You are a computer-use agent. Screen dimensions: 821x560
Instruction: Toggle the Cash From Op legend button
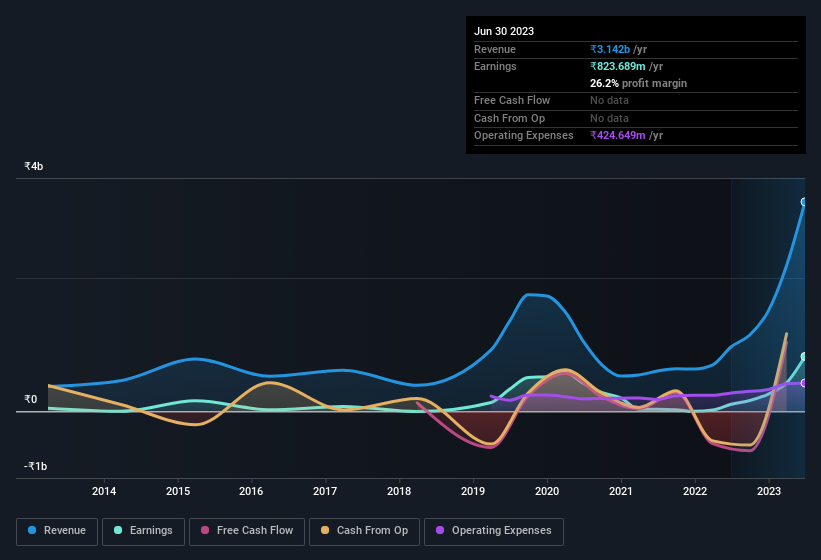364,532
